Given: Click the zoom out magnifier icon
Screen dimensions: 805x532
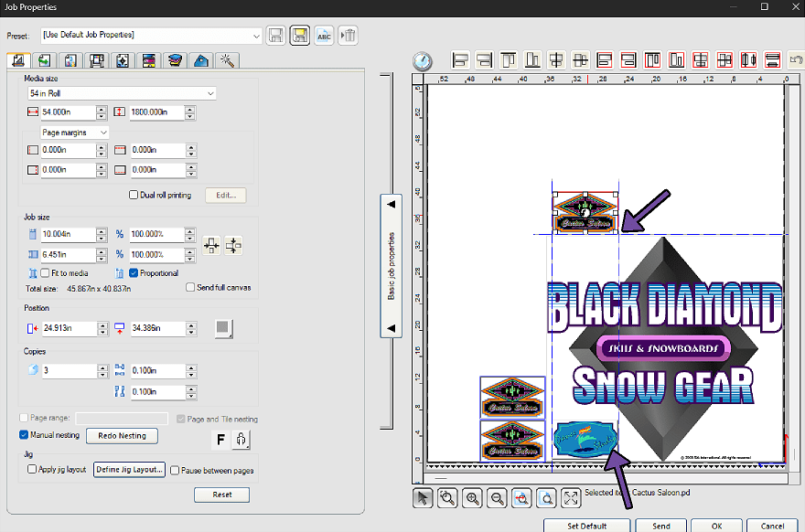Looking at the screenshot, I should 497,498.
